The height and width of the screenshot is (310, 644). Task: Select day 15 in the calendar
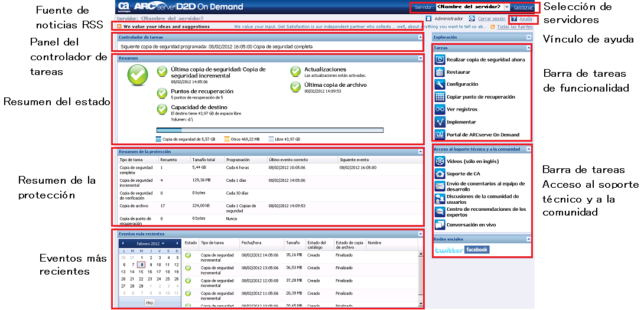point(141,272)
